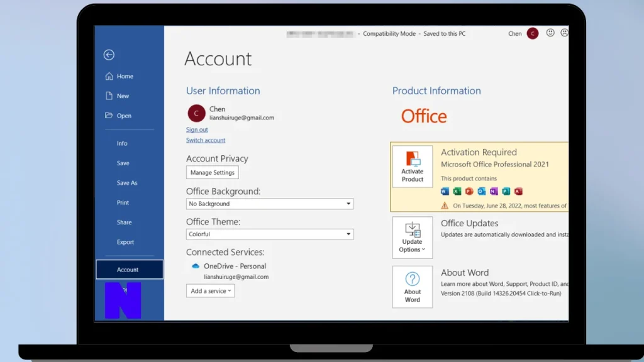Click the Microsoft Office Professional 2021 text
The height and width of the screenshot is (362, 644).
point(495,164)
